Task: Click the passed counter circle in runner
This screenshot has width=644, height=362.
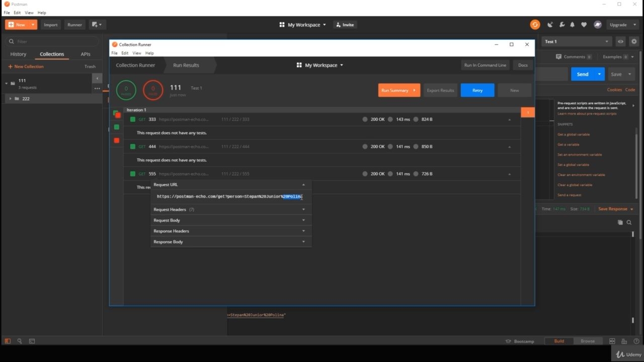Action: point(126,90)
